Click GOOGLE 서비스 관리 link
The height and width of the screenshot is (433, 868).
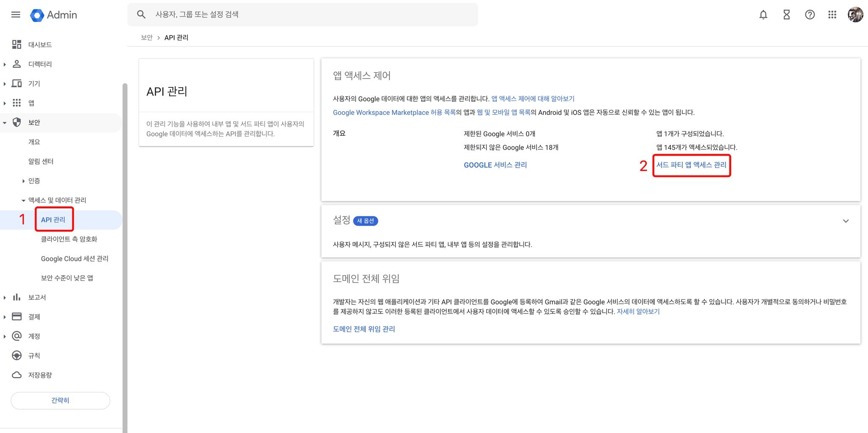(495, 165)
